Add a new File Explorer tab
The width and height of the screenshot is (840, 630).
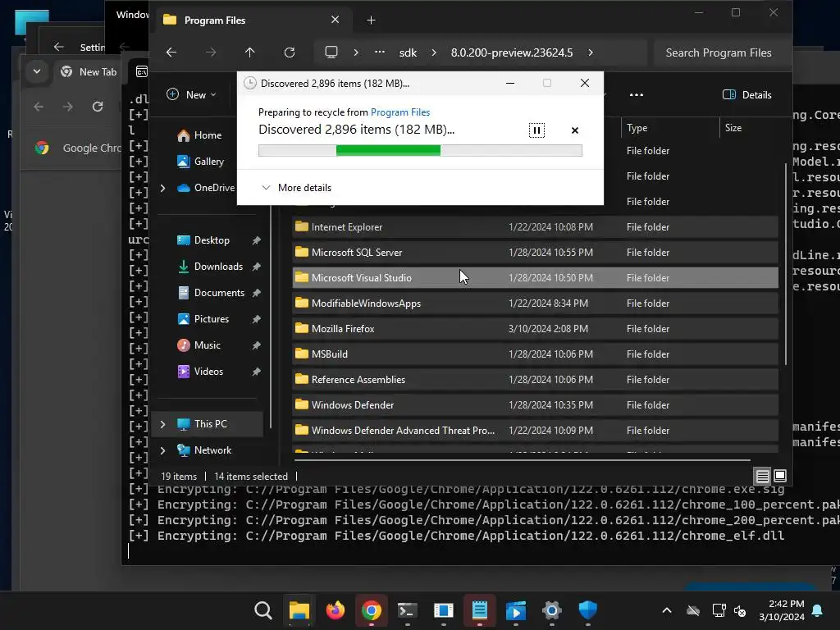pyautogui.click(x=371, y=21)
